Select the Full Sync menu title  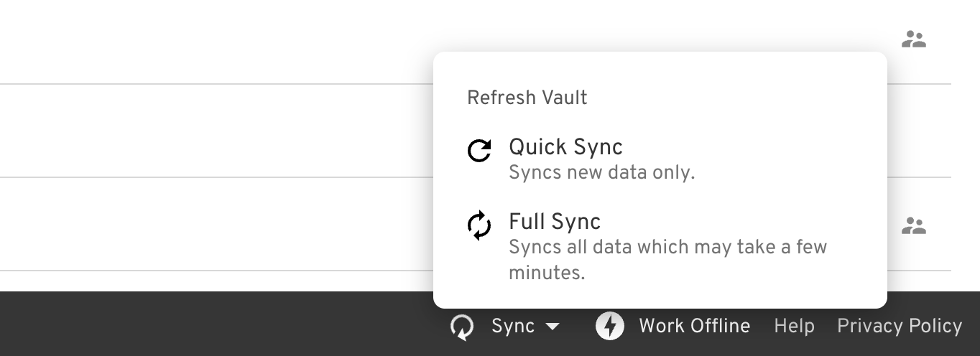point(555,222)
